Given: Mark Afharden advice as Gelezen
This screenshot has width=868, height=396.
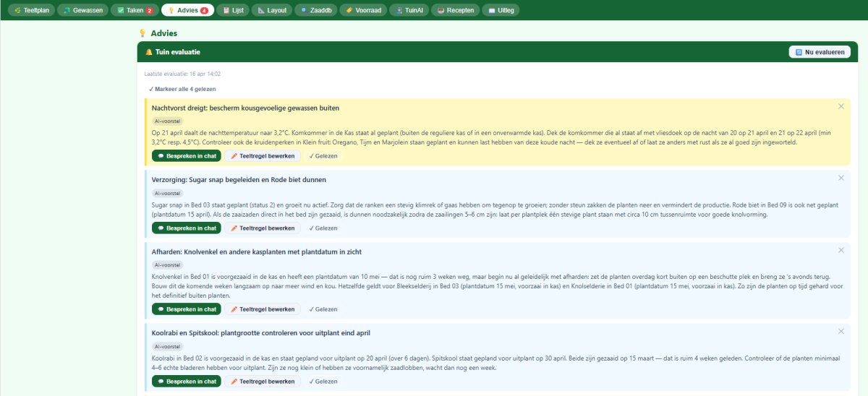Looking at the screenshot, I should pyautogui.click(x=323, y=309).
